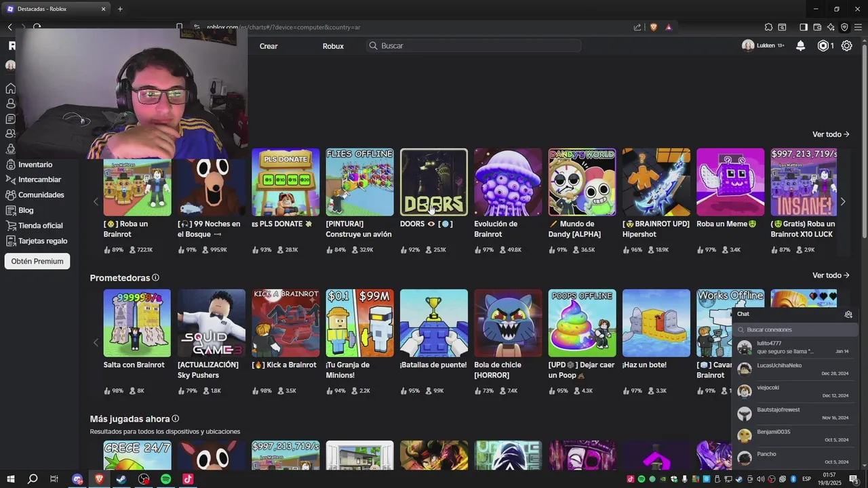
Task: Select the Crear tab
Action: pos(269,46)
